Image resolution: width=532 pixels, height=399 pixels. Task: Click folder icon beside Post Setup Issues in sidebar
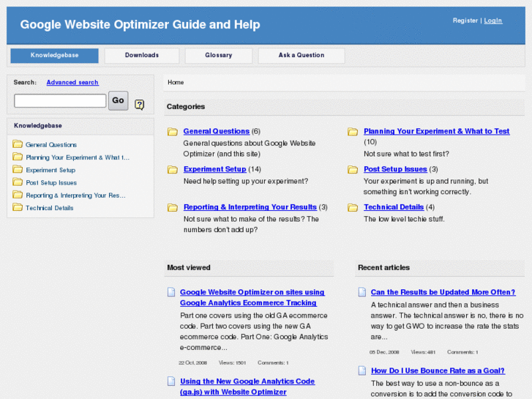pos(18,182)
